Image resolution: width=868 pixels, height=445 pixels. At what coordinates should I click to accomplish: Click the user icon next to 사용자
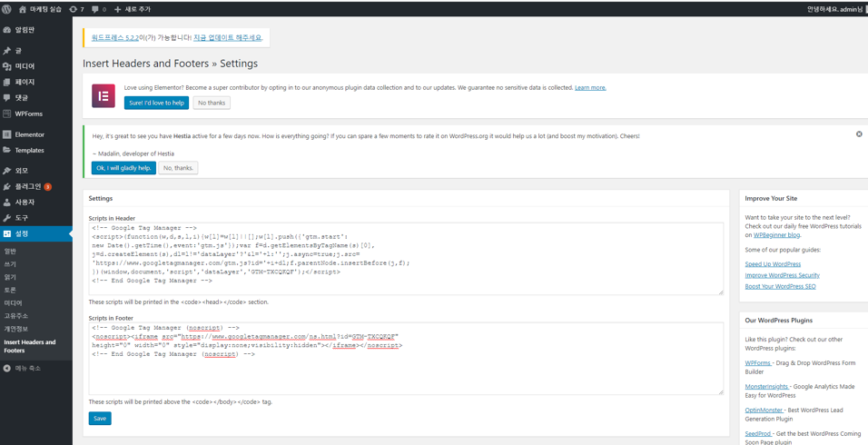(x=6, y=202)
